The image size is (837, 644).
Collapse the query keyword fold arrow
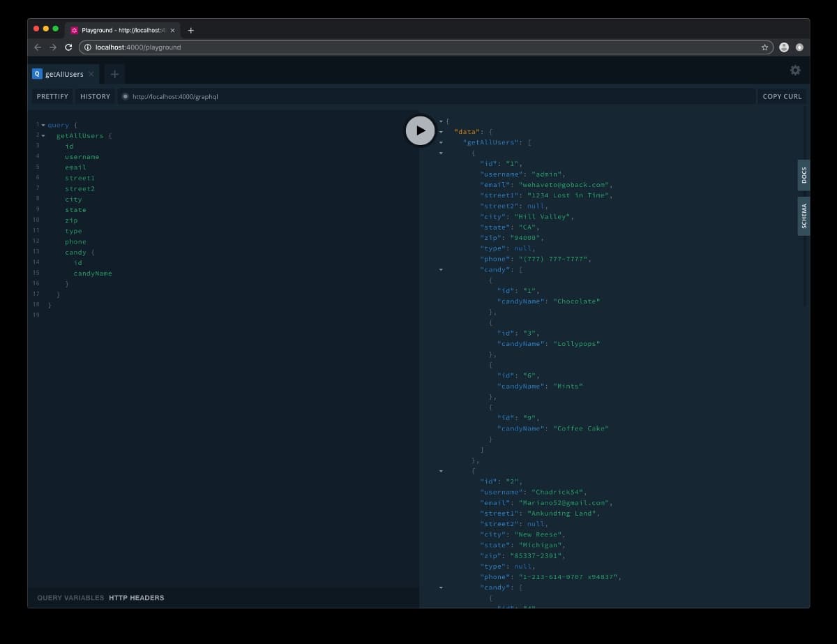point(43,125)
